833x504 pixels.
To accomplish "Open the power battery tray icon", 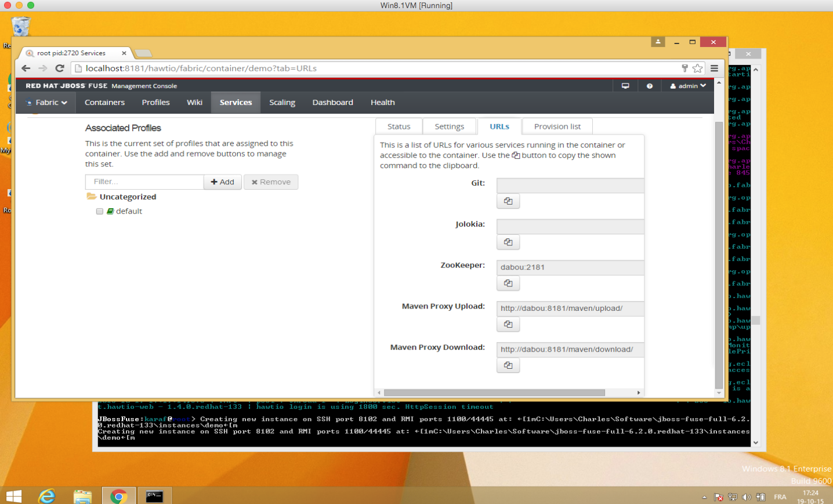I will click(x=760, y=497).
